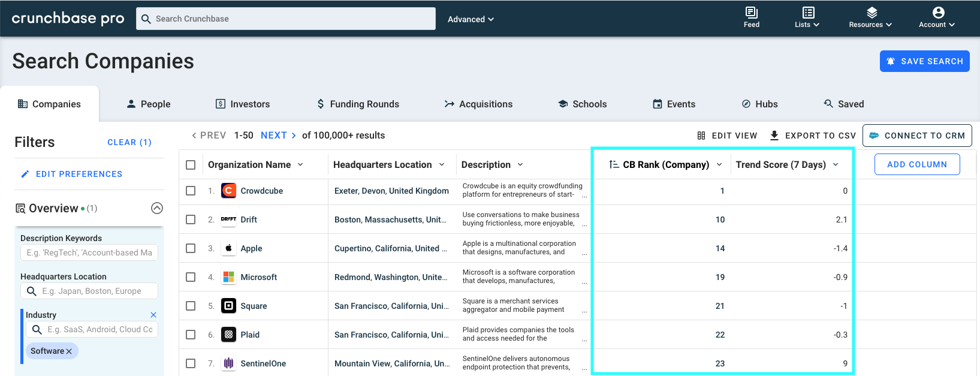Click the Connect to CRM button
Screen dimensions: 980x376
pyautogui.click(x=917, y=136)
